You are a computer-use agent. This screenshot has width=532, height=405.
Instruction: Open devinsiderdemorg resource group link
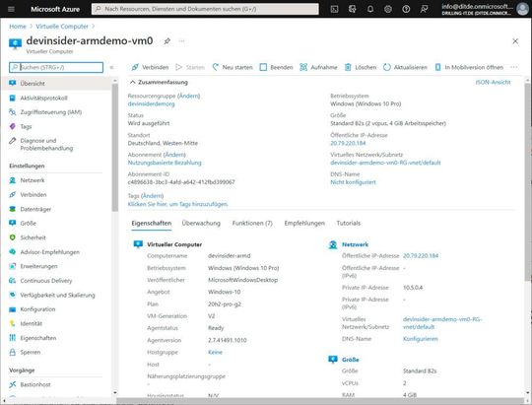152,103
